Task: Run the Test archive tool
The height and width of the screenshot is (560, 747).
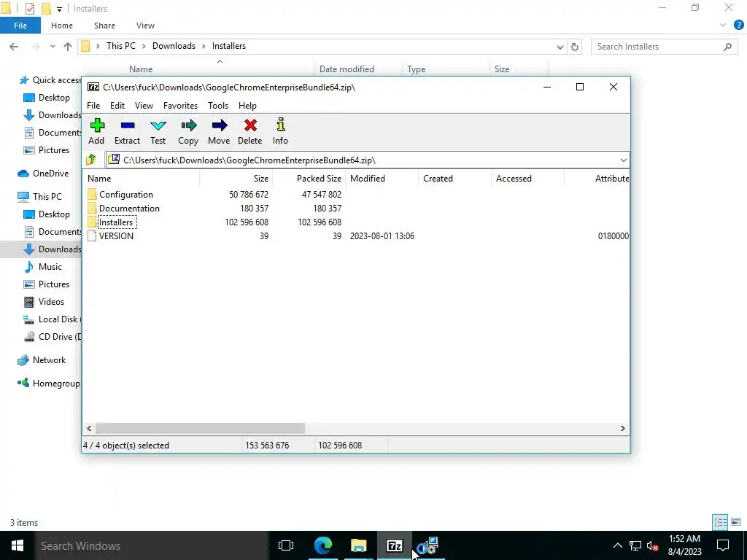Action: (x=158, y=131)
